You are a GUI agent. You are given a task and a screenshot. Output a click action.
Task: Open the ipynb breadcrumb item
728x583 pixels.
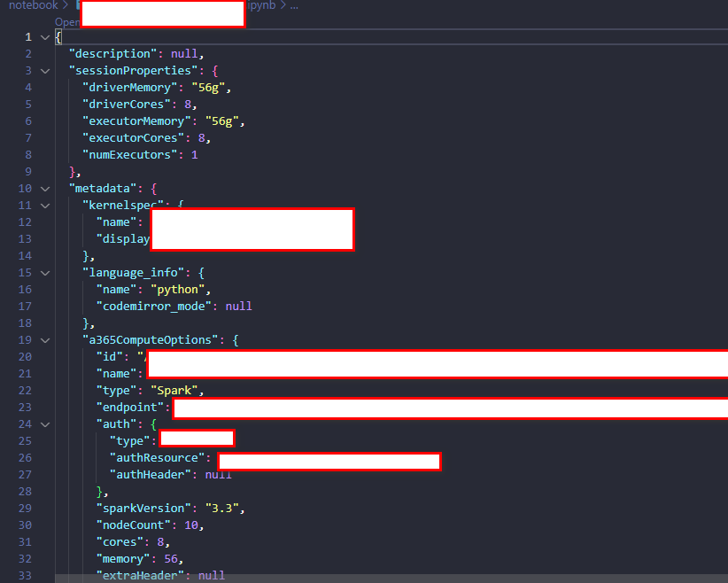coord(261,5)
